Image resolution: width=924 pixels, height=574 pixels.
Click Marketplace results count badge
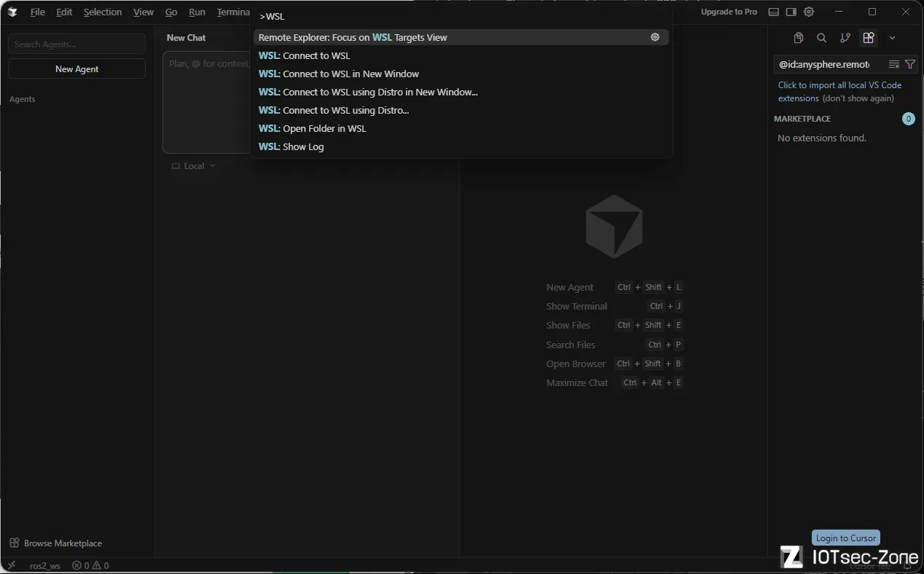tap(909, 119)
